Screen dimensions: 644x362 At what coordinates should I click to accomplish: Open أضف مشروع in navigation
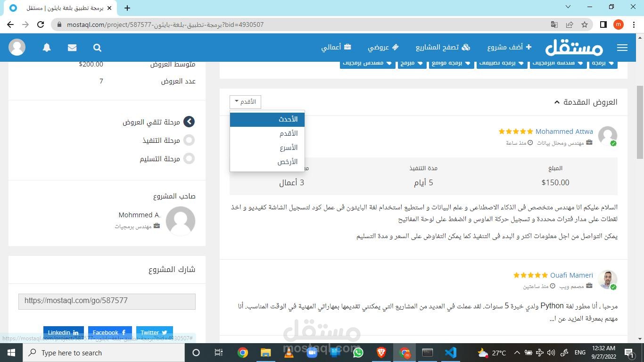click(x=510, y=47)
